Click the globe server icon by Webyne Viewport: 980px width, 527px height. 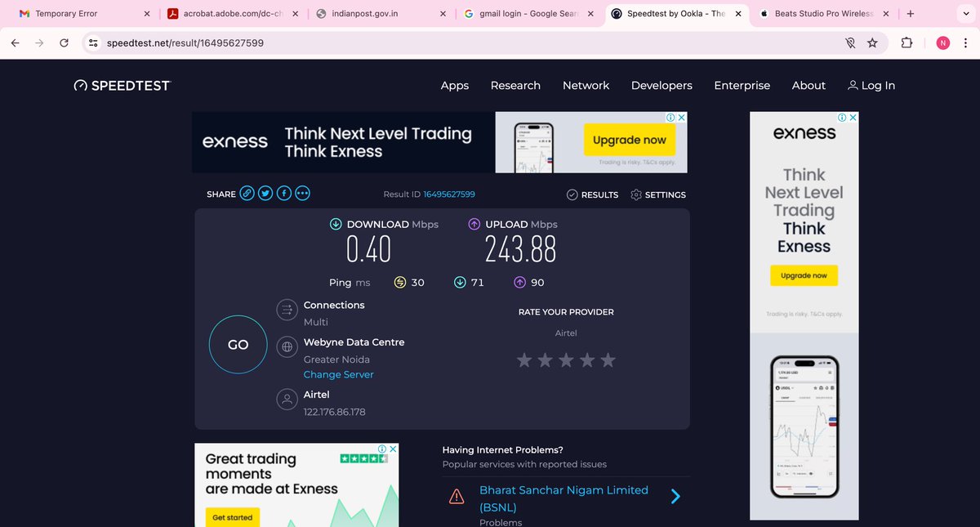click(287, 346)
